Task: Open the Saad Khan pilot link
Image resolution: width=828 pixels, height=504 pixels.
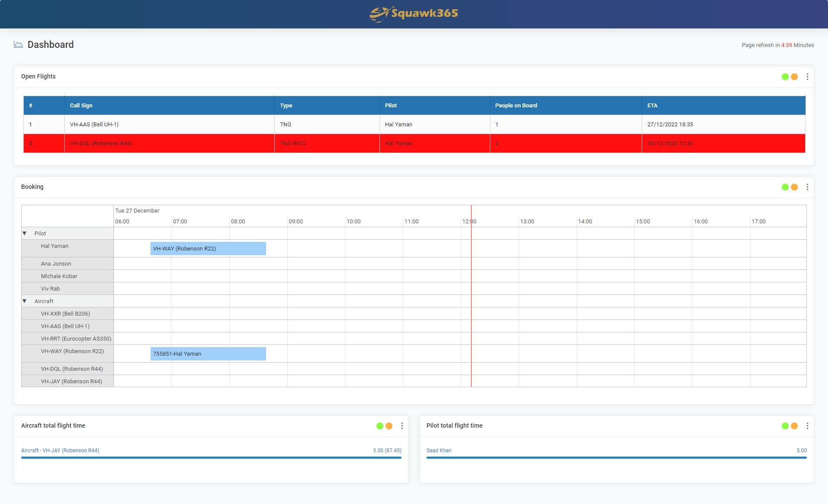Action: (439, 450)
